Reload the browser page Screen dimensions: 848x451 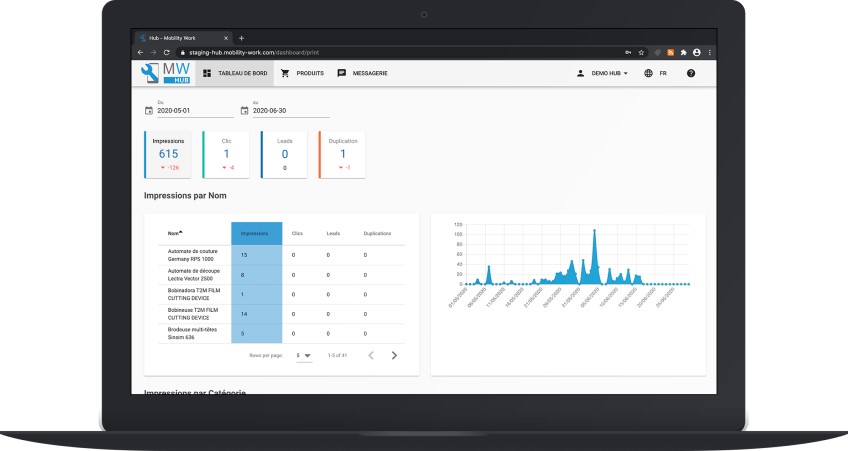click(167, 52)
